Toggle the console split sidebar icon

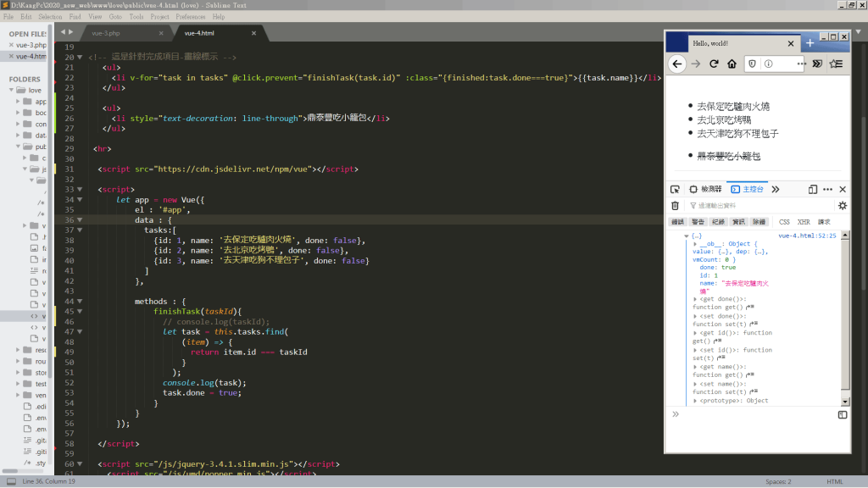tap(843, 415)
